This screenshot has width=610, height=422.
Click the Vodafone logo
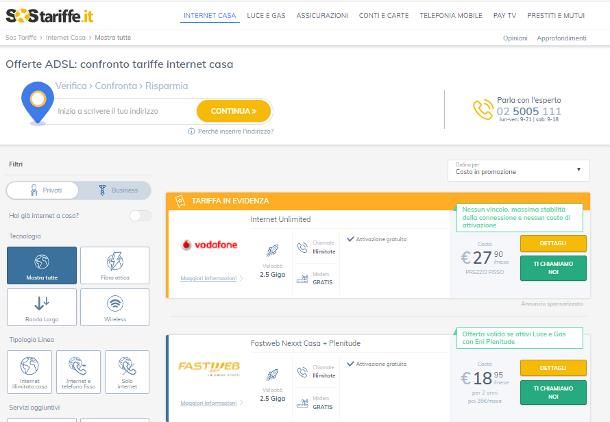(210, 245)
